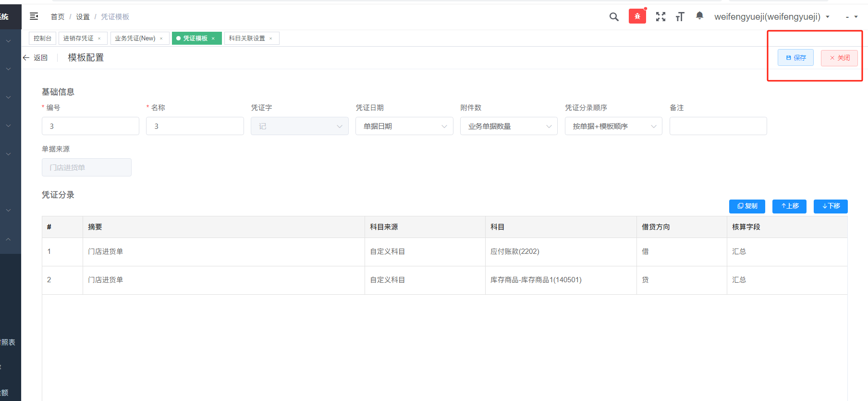Click the 编号 input field
The image size is (868, 401).
point(90,126)
